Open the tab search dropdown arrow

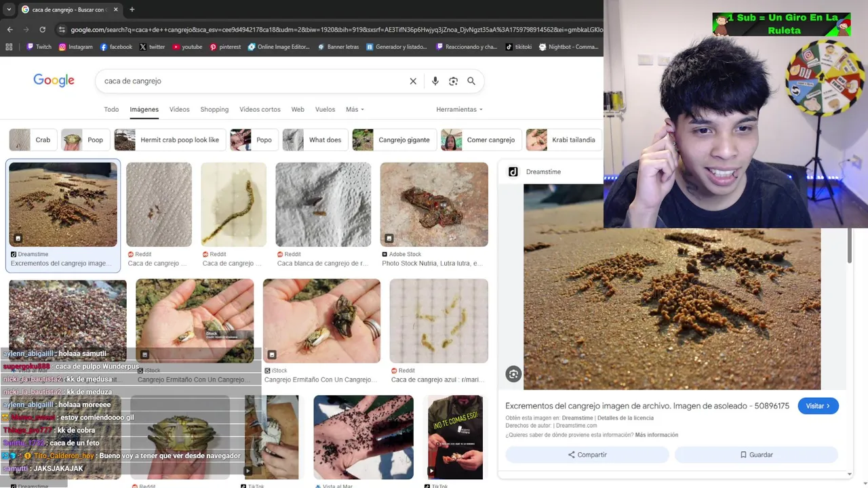click(8, 9)
